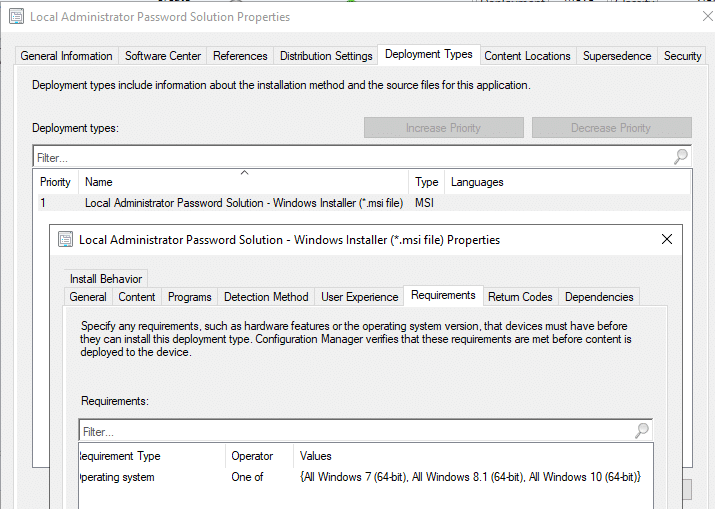Image resolution: width=715 pixels, height=509 pixels.
Task: Switch to the Return Codes tab
Action: tap(520, 297)
